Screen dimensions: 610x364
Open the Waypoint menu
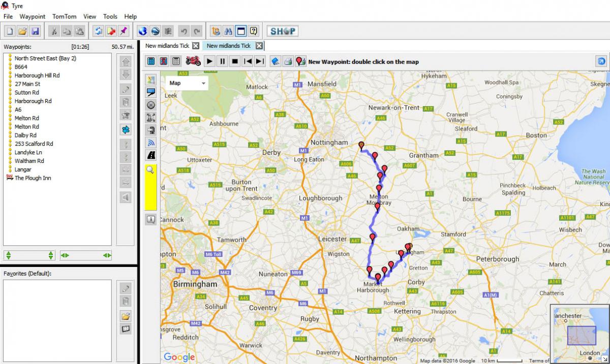pyautogui.click(x=33, y=16)
